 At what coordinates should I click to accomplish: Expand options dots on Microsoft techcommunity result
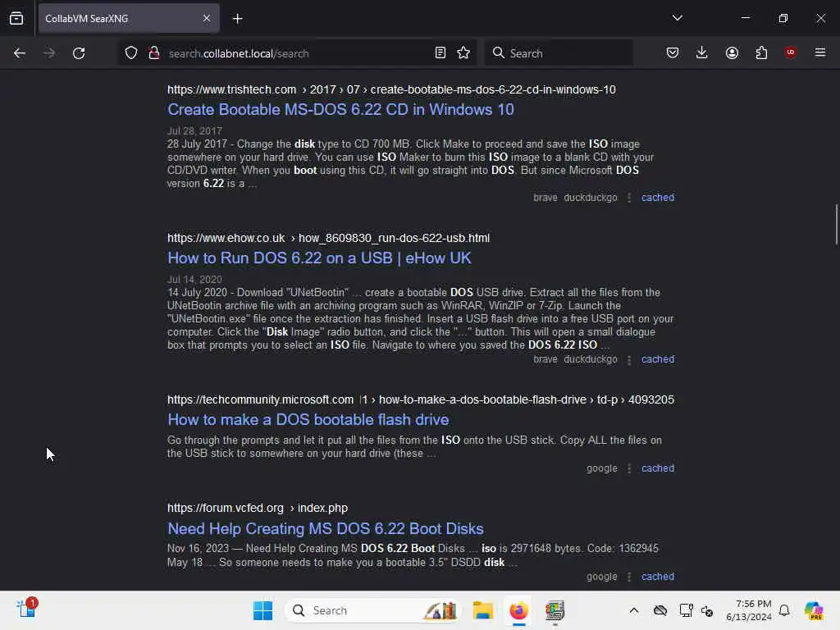click(x=629, y=468)
